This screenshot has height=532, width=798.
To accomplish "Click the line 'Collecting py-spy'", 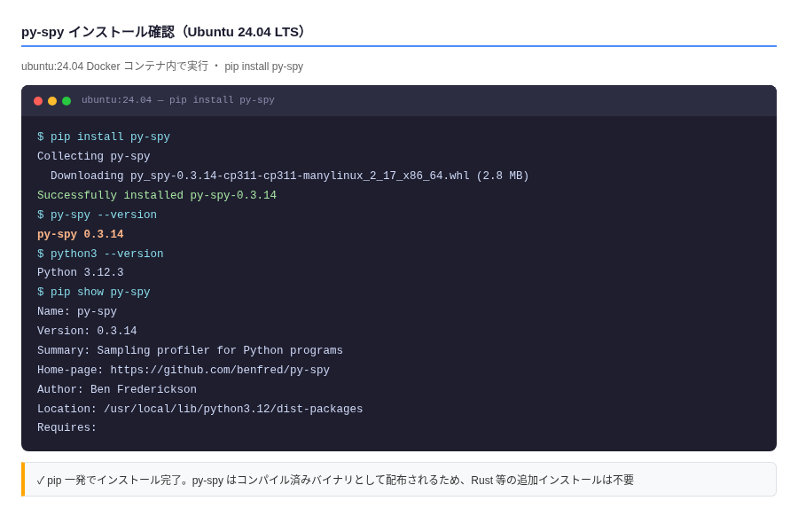I will tap(94, 156).
